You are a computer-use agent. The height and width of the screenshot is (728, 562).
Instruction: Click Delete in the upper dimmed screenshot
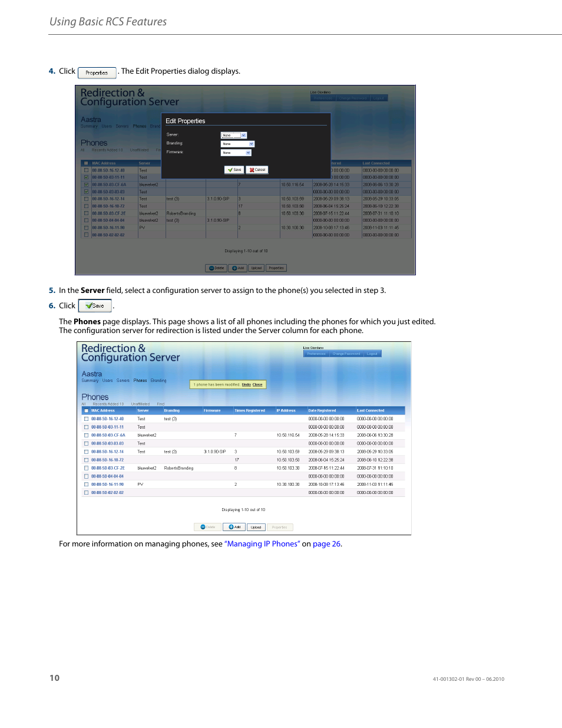point(216,268)
